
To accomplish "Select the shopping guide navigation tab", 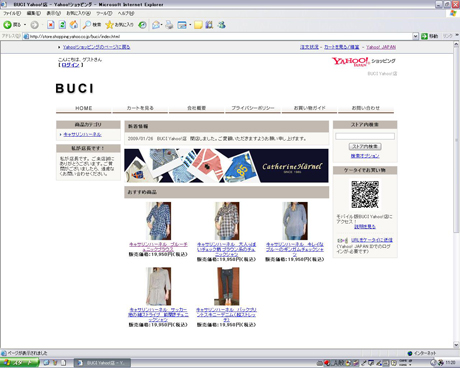I will click(309, 108).
